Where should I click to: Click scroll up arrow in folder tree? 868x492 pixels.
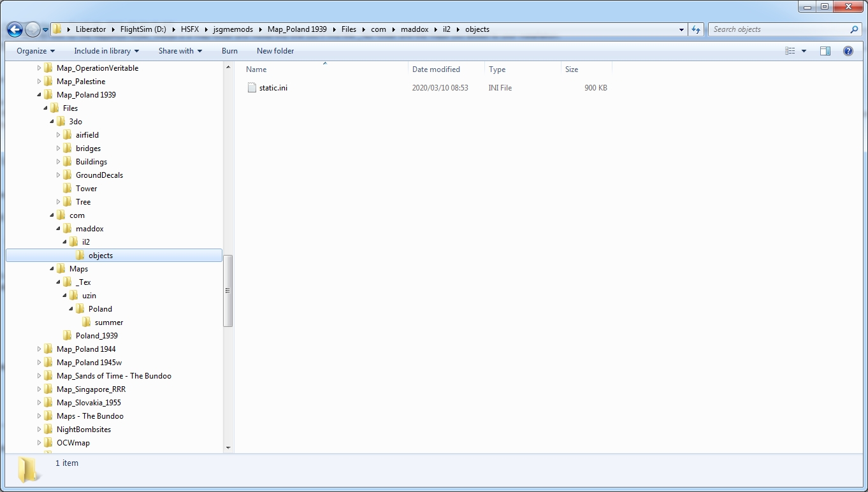click(228, 66)
